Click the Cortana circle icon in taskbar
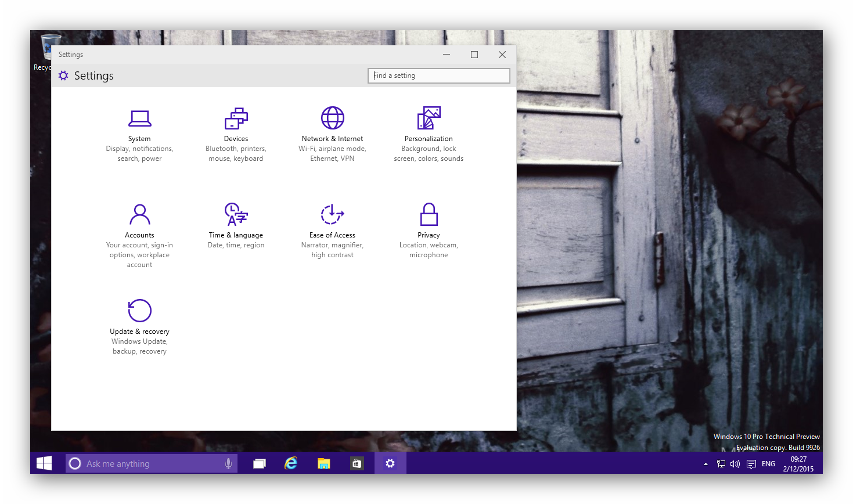The height and width of the screenshot is (504, 853). point(75,463)
